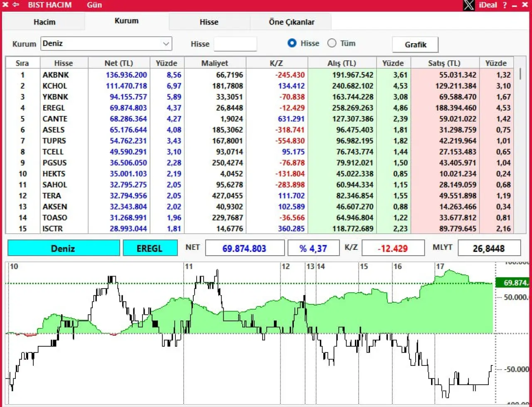Viewport: 532px width, 407px height.
Task: Click the iDeal label in title bar
Action: point(488,5)
